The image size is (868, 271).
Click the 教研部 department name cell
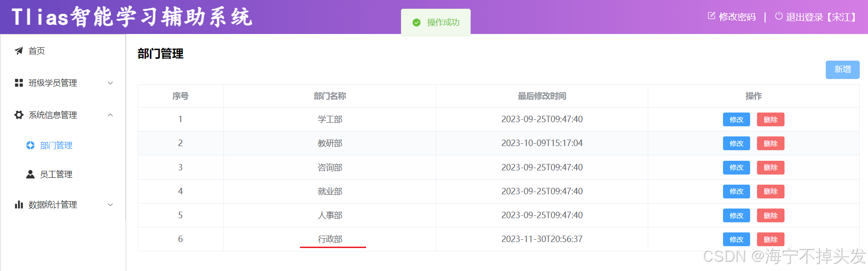(330, 143)
